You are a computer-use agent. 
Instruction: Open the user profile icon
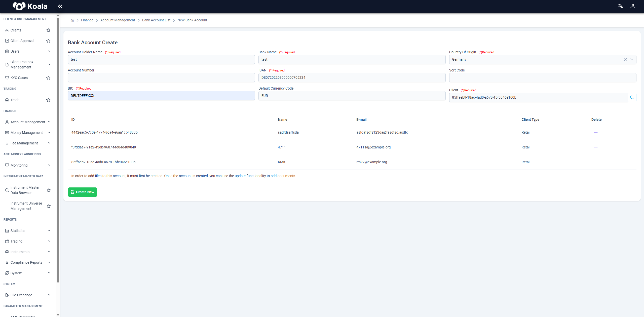point(633,6)
